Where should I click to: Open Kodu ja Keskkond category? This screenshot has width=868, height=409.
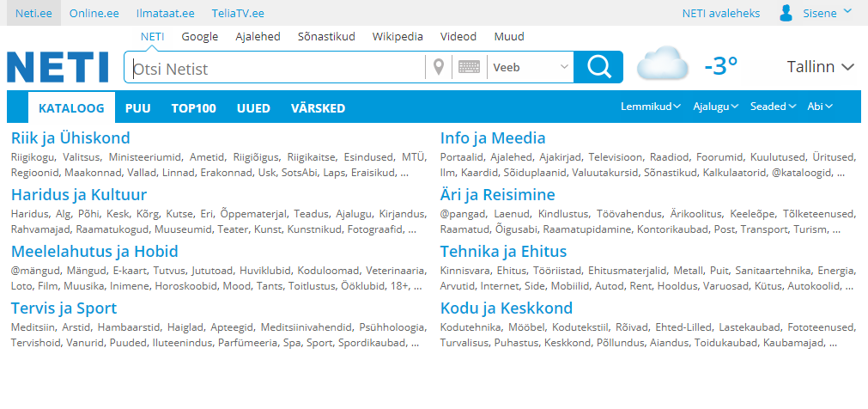506,308
